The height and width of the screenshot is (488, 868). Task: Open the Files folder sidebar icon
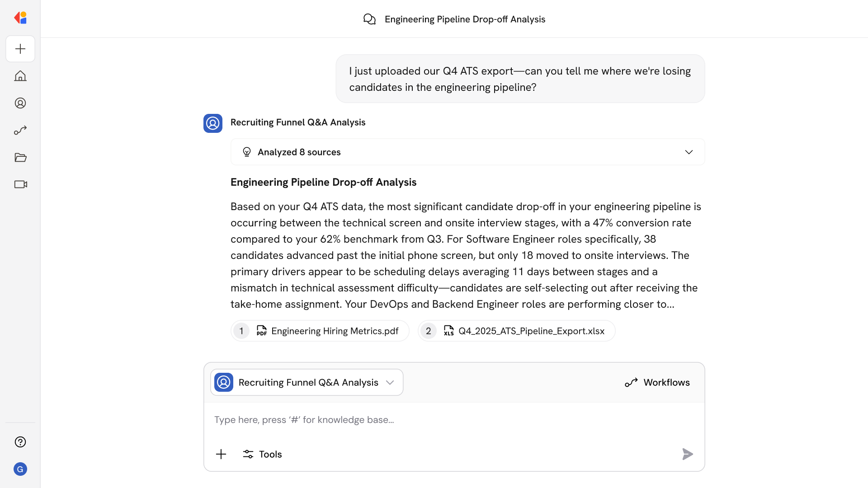click(x=20, y=157)
